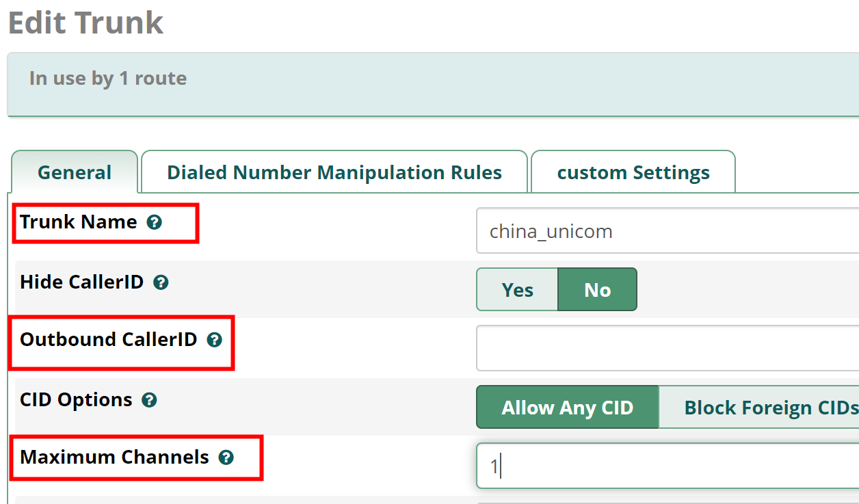The height and width of the screenshot is (504, 859).
Task: Set Hide CallerID to Yes
Action: point(518,290)
